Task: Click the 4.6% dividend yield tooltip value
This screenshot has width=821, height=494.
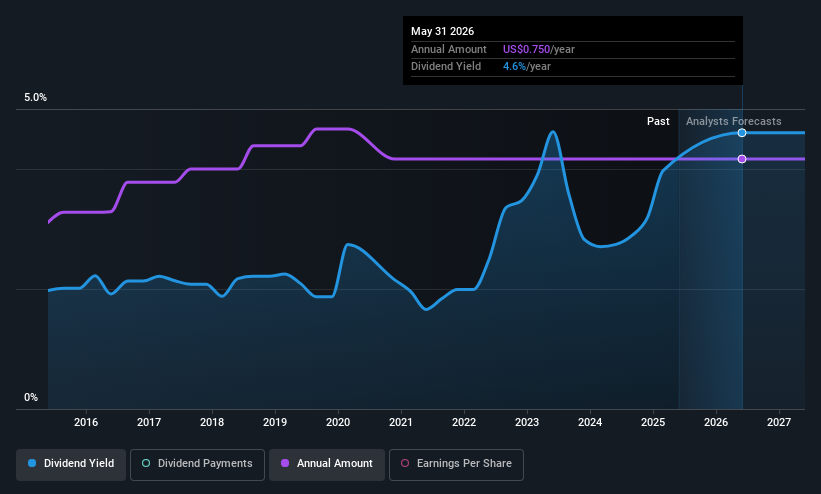Action: pyautogui.click(x=514, y=67)
